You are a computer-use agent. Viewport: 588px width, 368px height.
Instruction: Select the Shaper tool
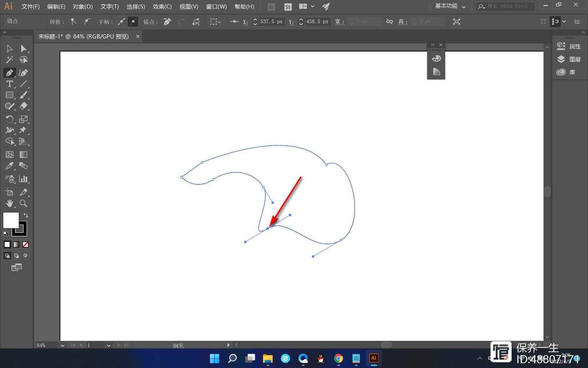coord(10,106)
